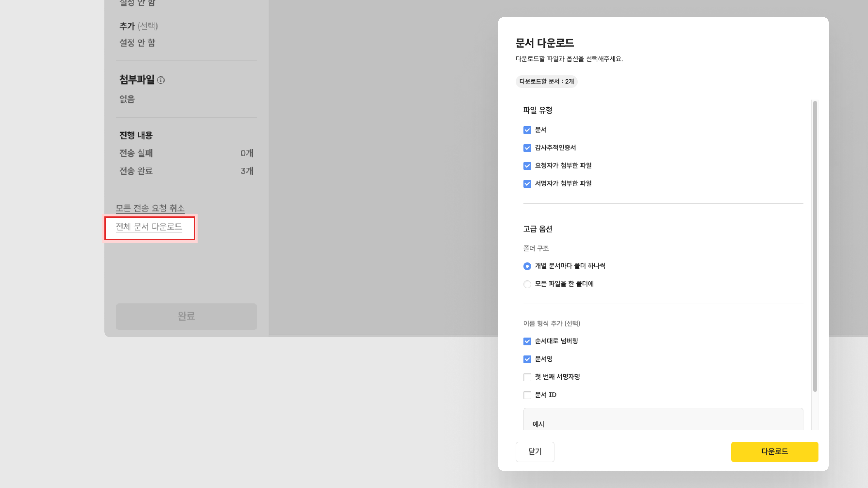Uncheck the 문서 file type checkbox
This screenshot has width=868, height=488.
pos(527,130)
